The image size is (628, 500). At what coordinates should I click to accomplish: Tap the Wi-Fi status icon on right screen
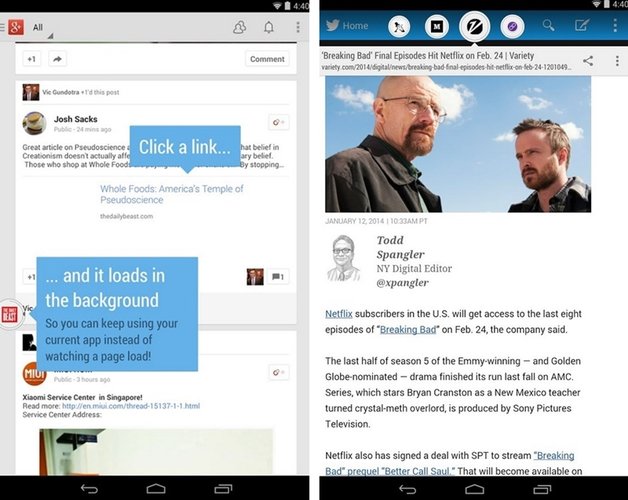[597, 4]
